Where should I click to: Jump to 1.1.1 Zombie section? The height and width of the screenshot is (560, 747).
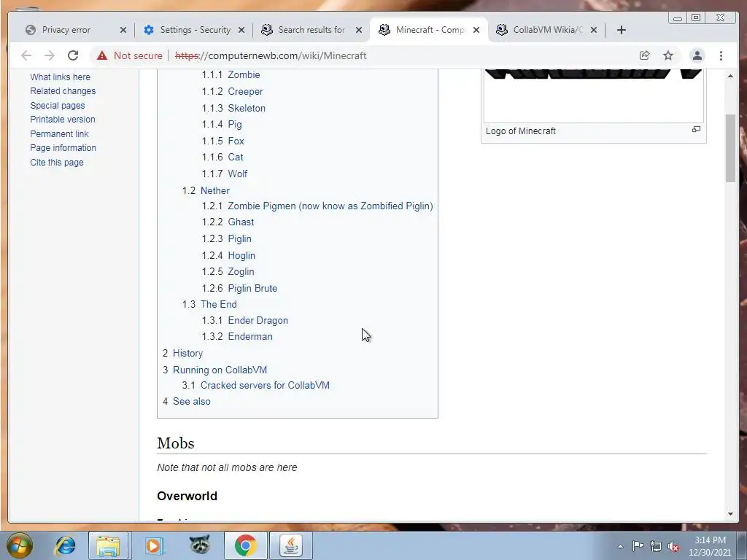[231, 75]
